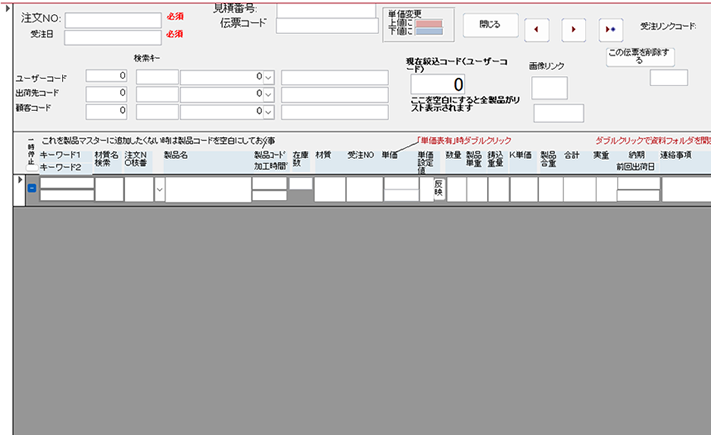This screenshot has width=711, height=435.
Task: Open 出荷先コード combo box dropdown arrow
Action: [268, 95]
